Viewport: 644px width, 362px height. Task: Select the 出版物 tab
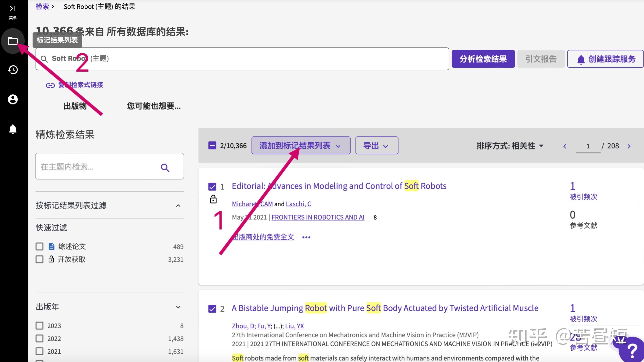(75, 106)
